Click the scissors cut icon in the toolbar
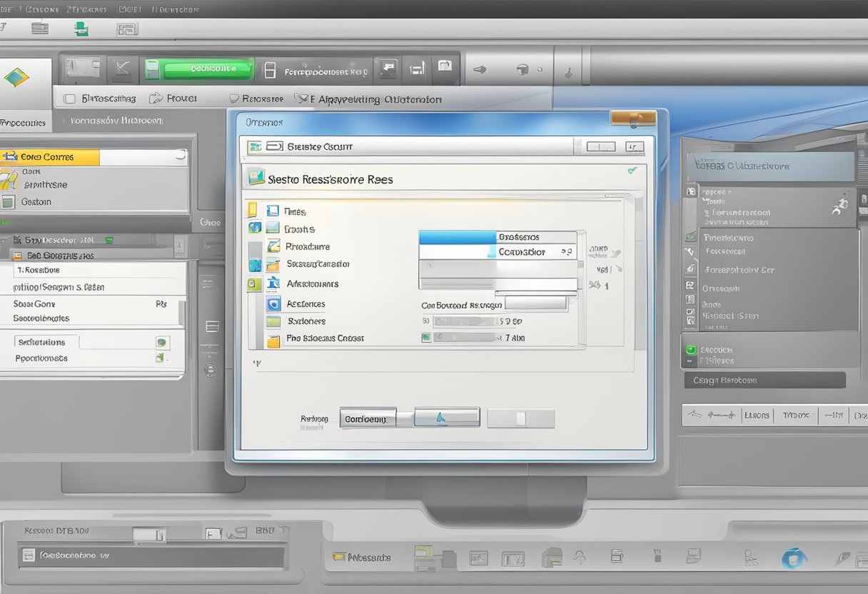Image resolution: width=868 pixels, height=594 pixels. coord(122,69)
